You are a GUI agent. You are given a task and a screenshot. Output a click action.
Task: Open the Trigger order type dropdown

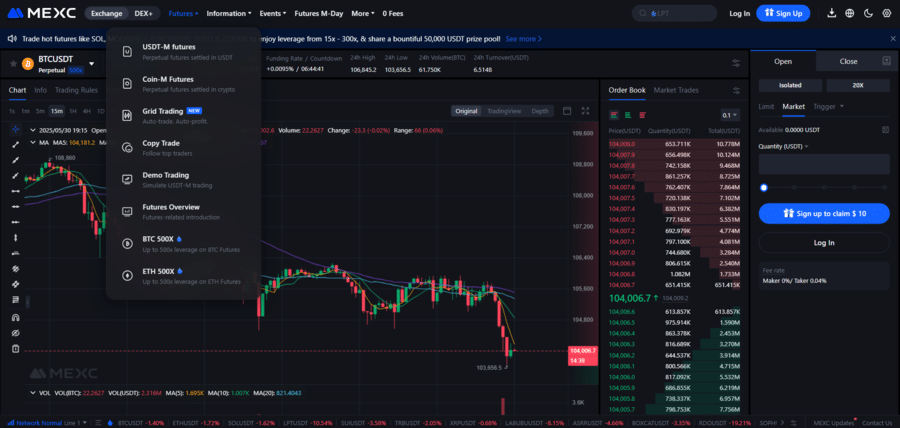tap(828, 106)
